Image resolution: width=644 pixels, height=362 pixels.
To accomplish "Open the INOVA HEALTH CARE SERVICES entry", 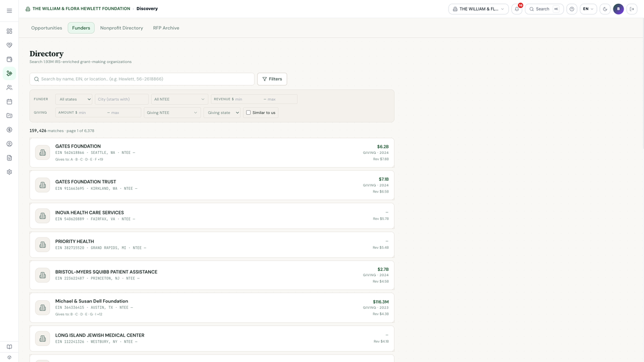I will 212,216.
